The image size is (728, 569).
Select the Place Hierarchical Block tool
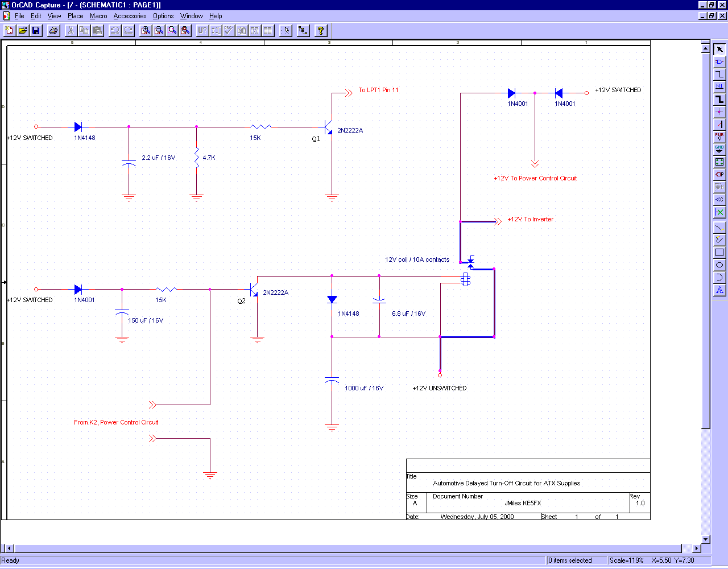pos(719,162)
